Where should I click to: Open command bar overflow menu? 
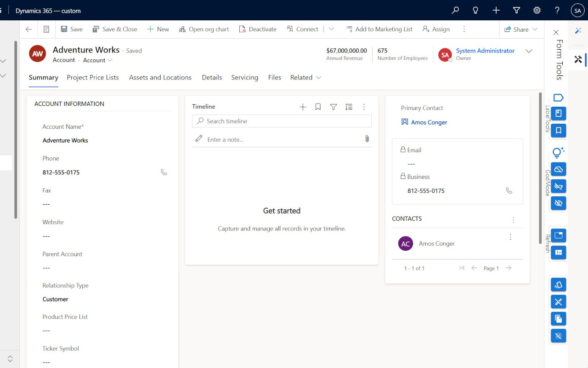(x=464, y=29)
